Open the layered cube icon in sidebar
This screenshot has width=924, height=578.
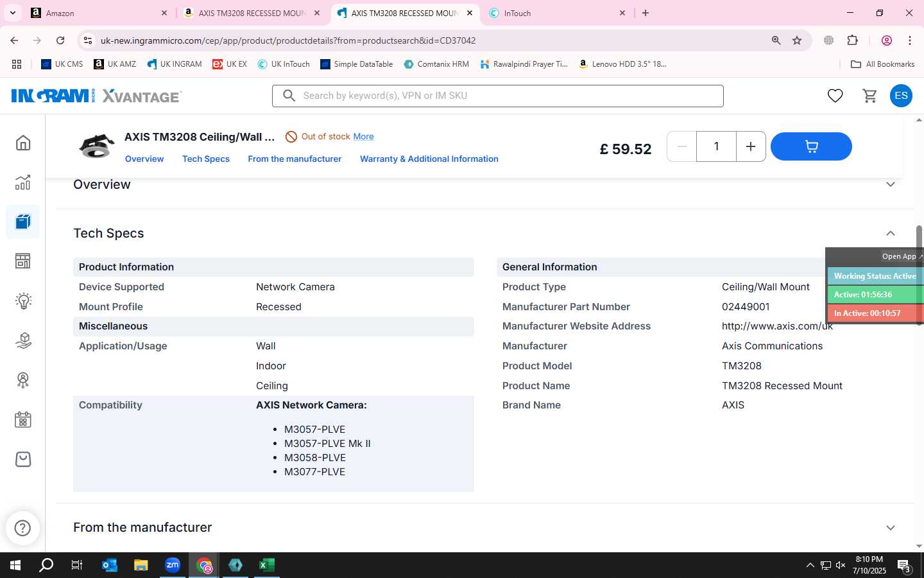click(23, 340)
